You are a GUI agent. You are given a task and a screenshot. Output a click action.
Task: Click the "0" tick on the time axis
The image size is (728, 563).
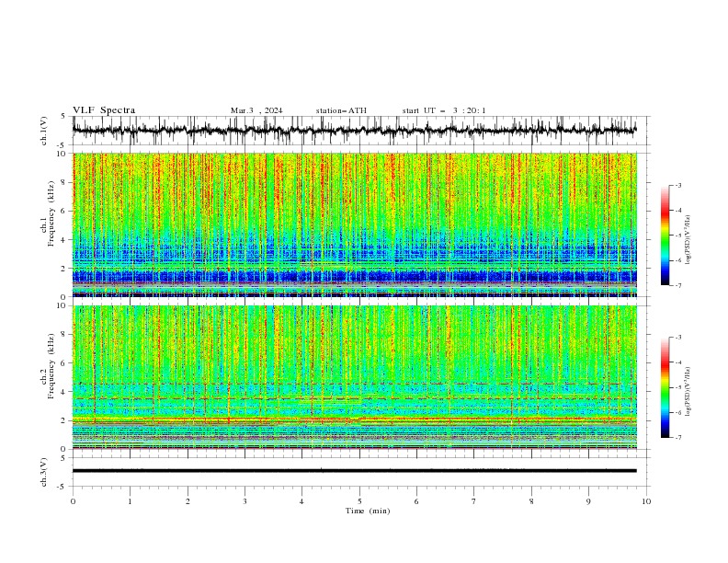coord(73,501)
